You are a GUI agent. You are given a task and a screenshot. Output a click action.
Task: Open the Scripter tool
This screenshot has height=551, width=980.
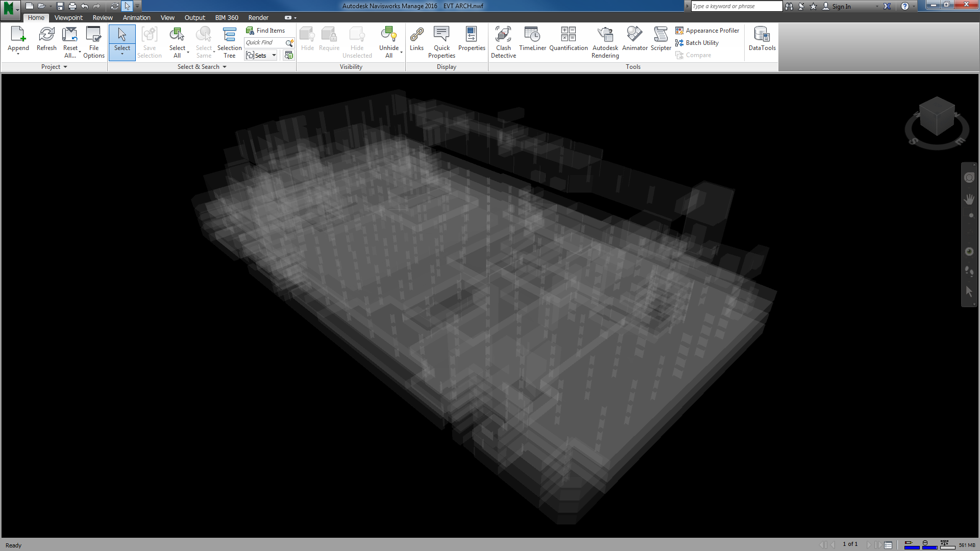[x=660, y=39]
